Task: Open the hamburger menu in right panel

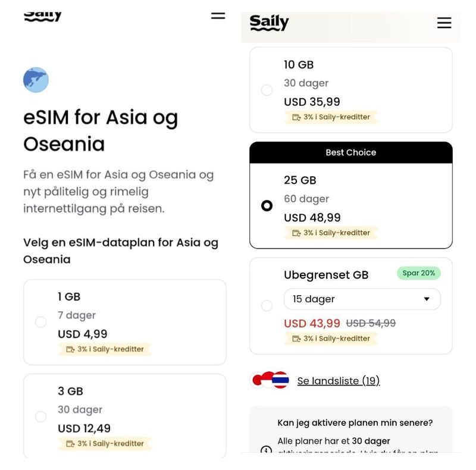Action: [x=444, y=23]
